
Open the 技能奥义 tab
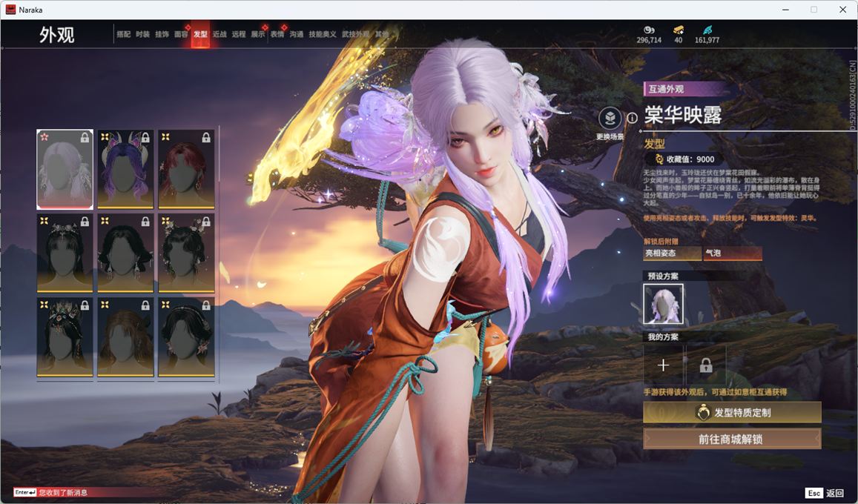point(323,34)
